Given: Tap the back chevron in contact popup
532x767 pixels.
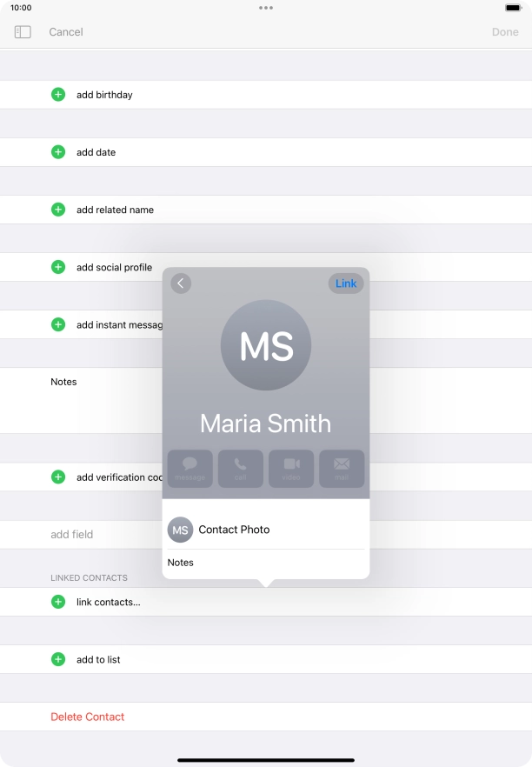Looking at the screenshot, I should (181, 283).
